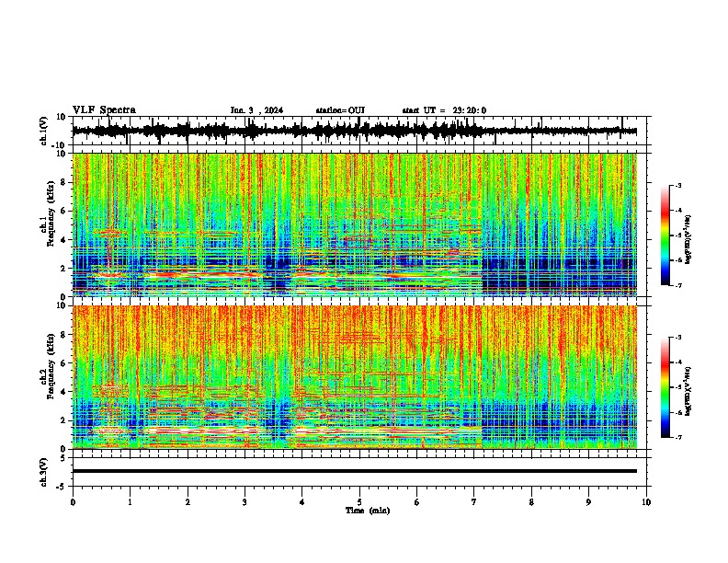Click the "VLF Spectra" plot title
Image resolution: width=728 pixels, height=563 pixels.
click(104, 110)
